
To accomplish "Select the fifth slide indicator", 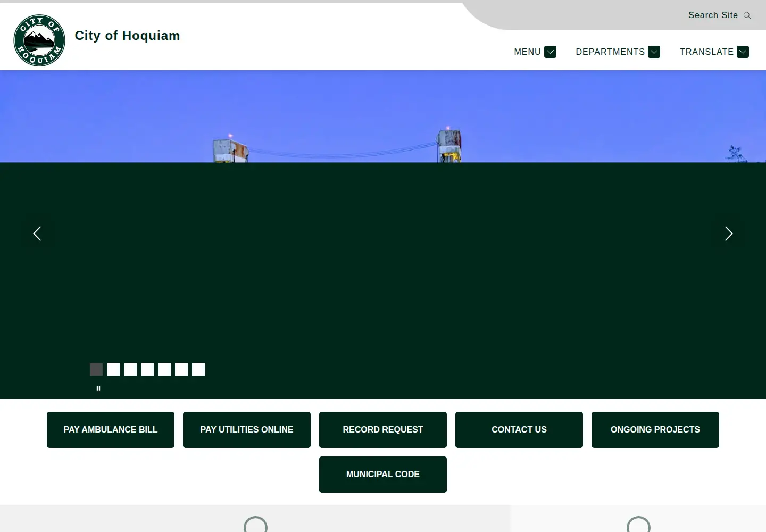I will point(164,369).
